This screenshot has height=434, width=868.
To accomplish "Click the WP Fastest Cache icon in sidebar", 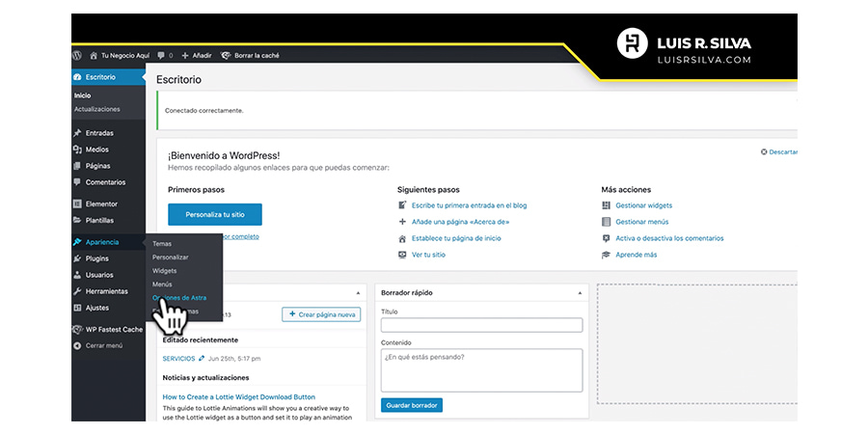I will point(77,330).
